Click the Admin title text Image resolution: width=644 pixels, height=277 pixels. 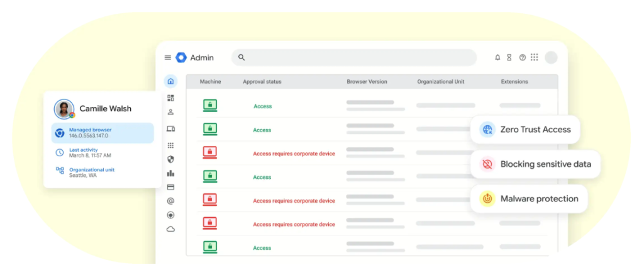coord(202,57)
